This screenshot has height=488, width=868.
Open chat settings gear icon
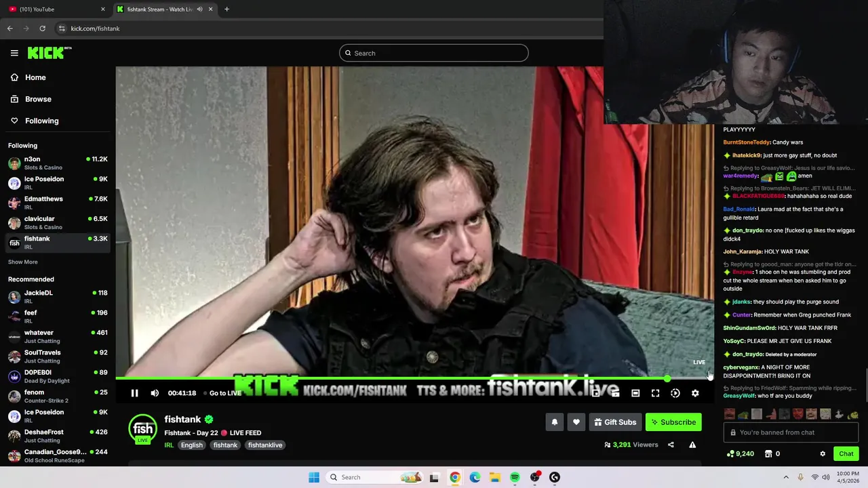coord(823,454)
